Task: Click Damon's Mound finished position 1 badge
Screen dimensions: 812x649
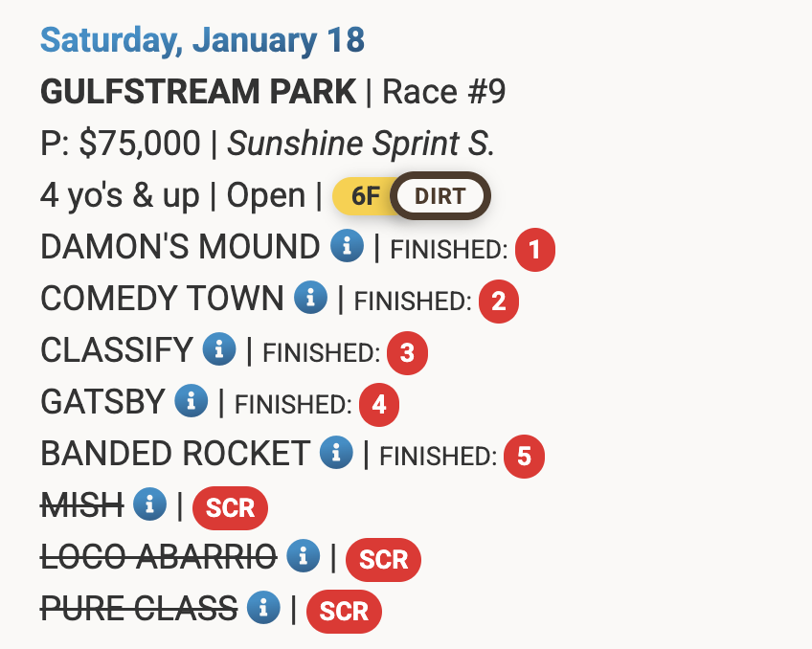Action: coord(535,251)
